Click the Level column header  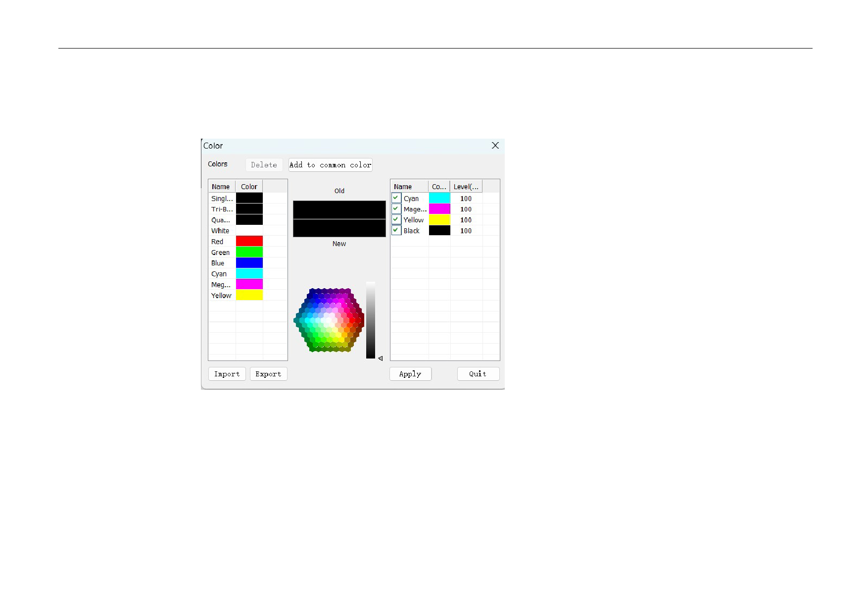466,187
